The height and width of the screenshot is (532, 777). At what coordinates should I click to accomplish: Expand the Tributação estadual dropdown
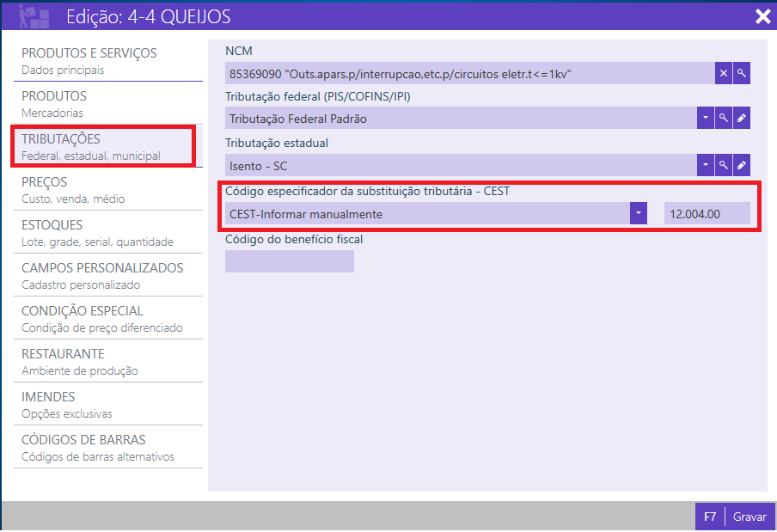tap(705, 164)
